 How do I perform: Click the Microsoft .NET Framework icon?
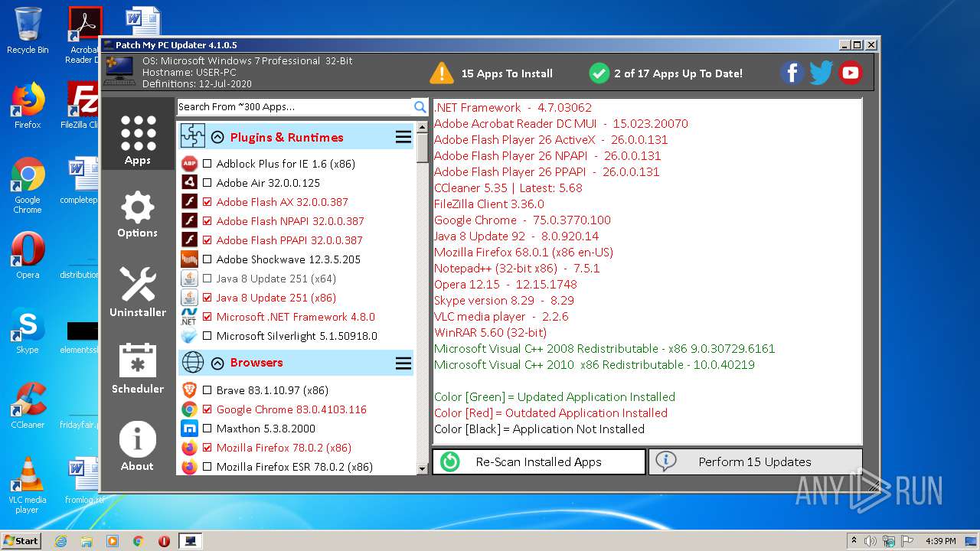coord(189,317)
